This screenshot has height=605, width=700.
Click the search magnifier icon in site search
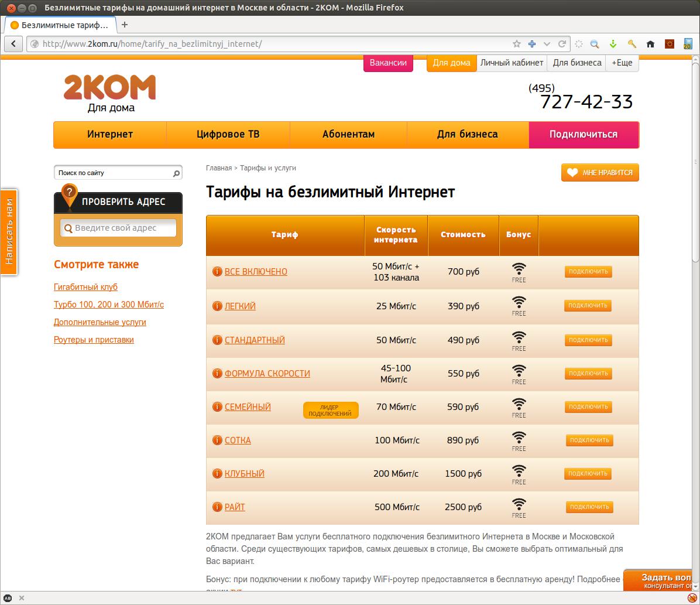[176, 173]
